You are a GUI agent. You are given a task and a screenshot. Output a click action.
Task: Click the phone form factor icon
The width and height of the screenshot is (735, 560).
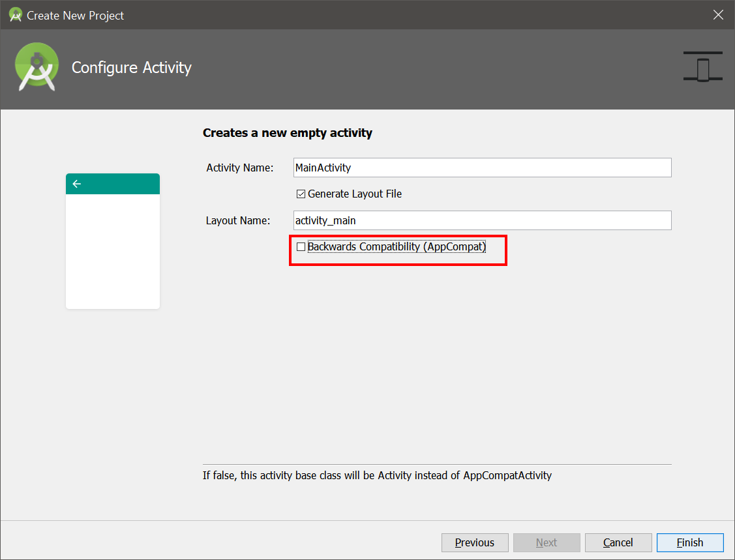pos(702,66)
